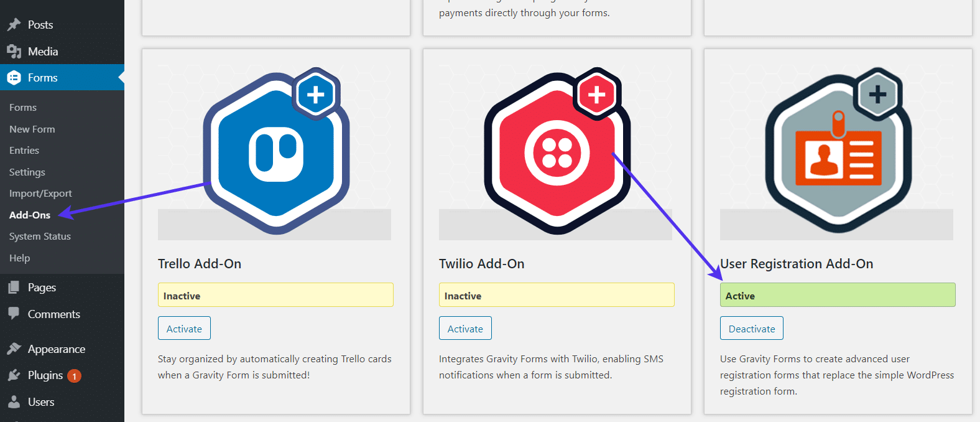Click the Trello Add-On logo image

275,151
